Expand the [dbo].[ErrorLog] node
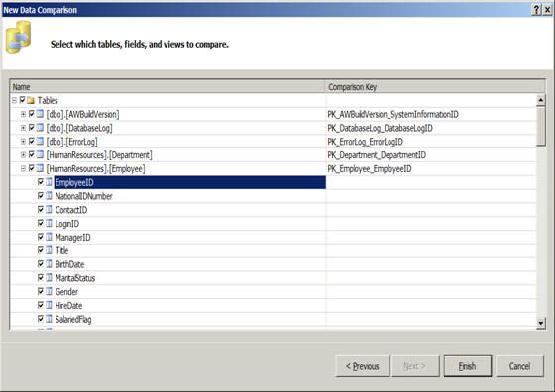555x392 pixels. click(23, 141)
